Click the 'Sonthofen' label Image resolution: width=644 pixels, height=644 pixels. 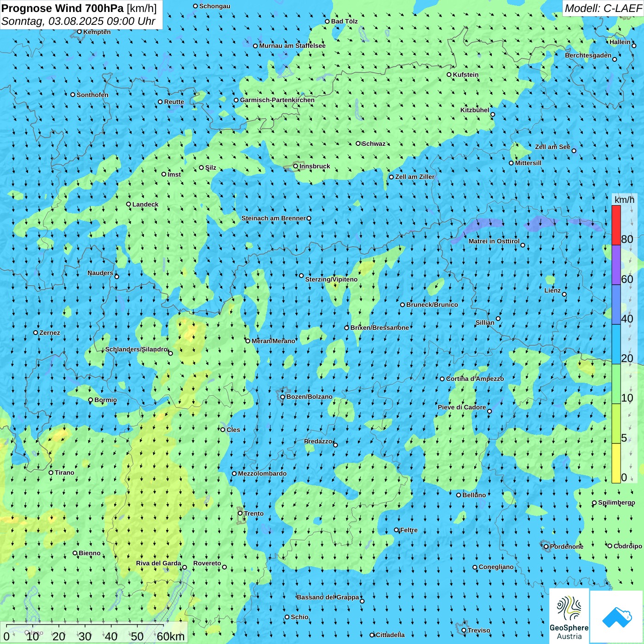[x=92, y=95]
